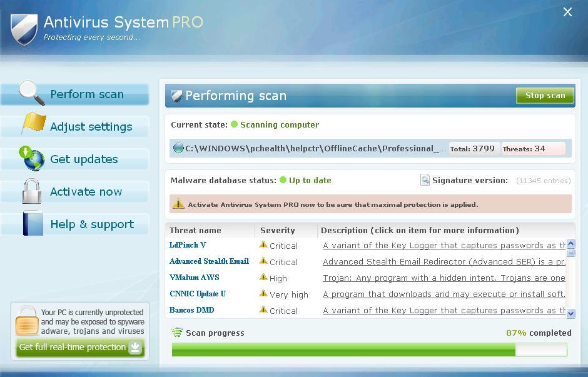This screenshot has width=588, height=377.
Task: Click the severity warning icon for Bancos DMD
Action: pyautogui.click(x=263, y=309)
